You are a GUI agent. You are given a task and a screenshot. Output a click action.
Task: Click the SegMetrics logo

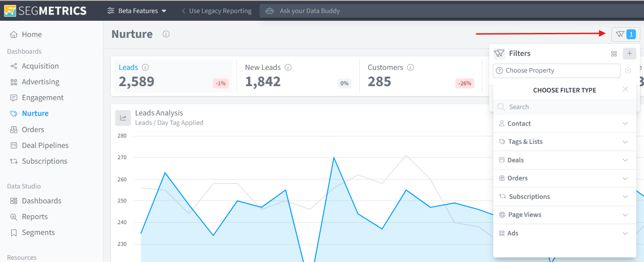point(45,10)
